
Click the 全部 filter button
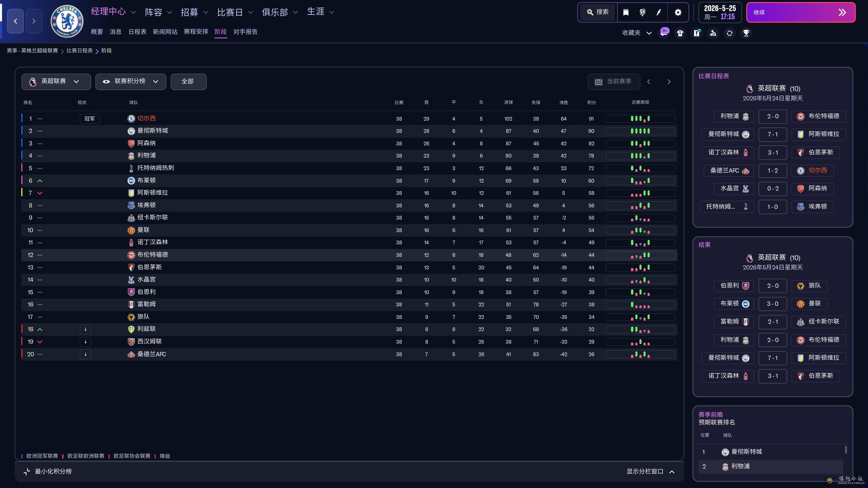pyautogui.click(x=188, y=82)
